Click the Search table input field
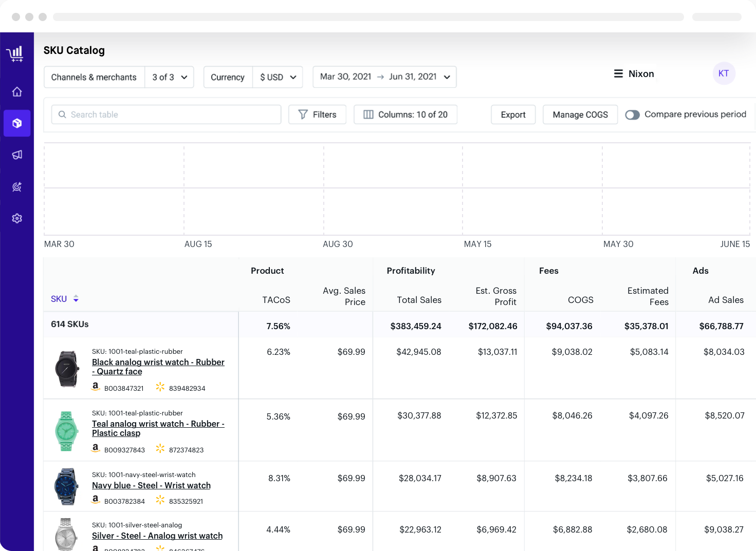 (x=166, y=115)
